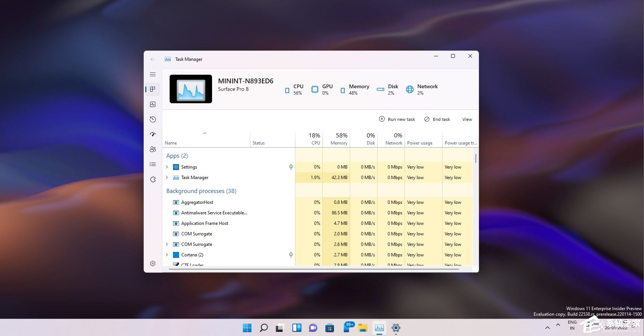Click Run new task button
The height and width of the screenshot is (336, 644).
click(397, 119)
